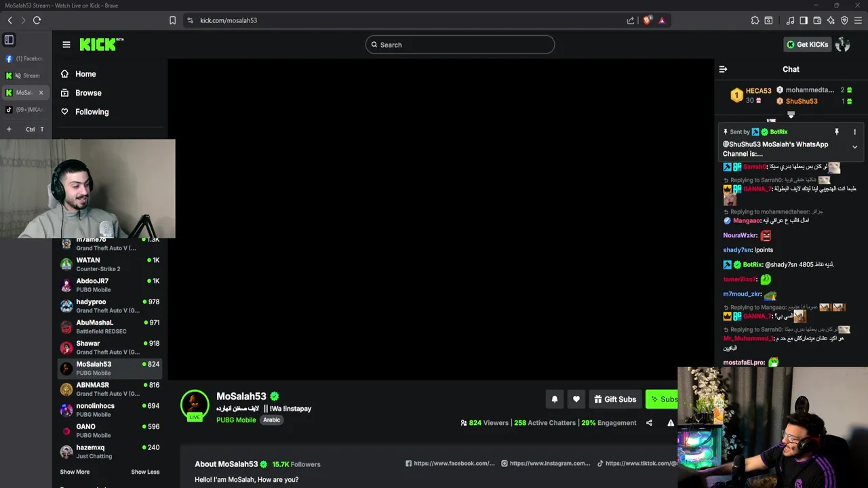868x488 pixels.
Task: Select hazemxq Just Chatting channel
Action: click(x=110, y=451)
